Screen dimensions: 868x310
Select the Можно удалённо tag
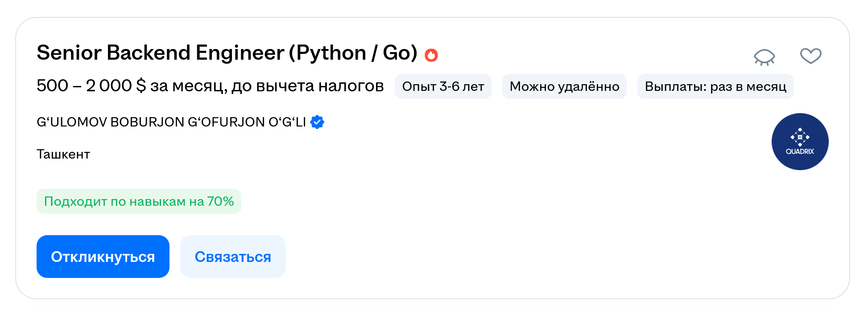(564, 86)
